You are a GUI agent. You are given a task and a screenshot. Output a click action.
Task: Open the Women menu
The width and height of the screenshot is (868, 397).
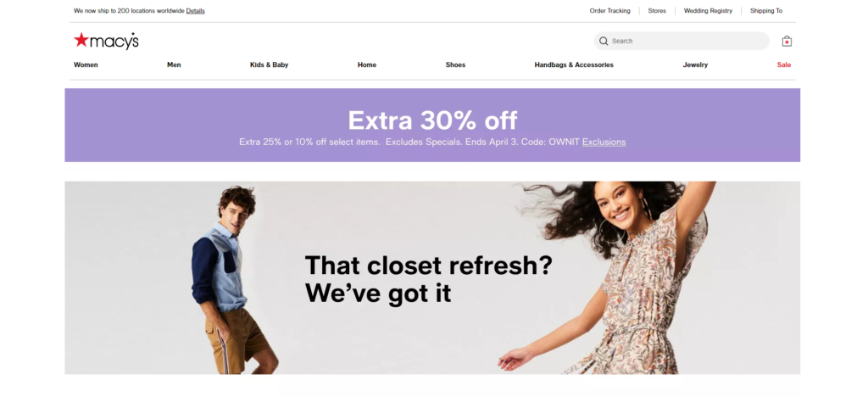point(86,64)
